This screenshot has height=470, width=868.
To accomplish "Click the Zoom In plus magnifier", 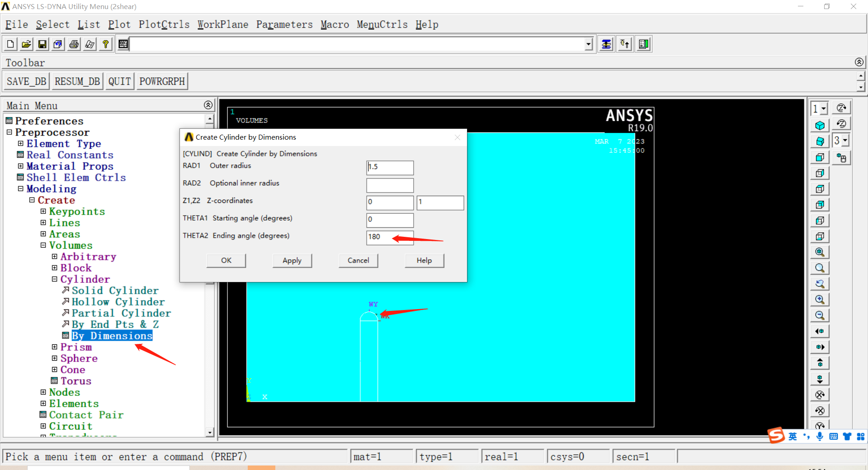I will coord(820,299).
